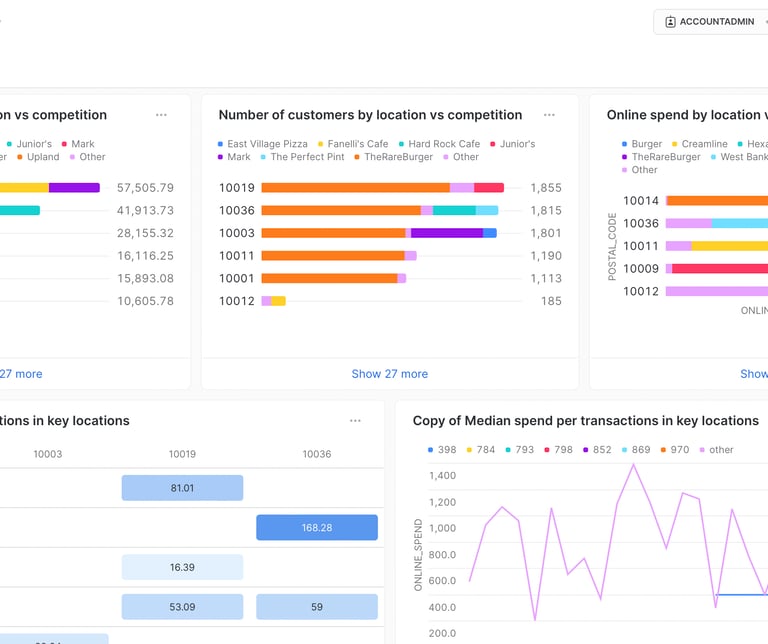This screenshot has height=644, width=768.
Task: Toggle East Village Pizza legend entry
Action: [263, 144]
